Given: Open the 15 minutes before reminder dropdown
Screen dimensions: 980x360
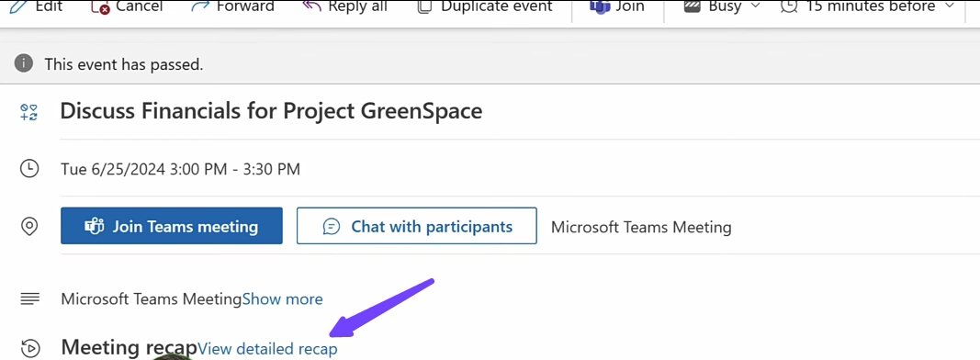Looking at the screenshot, I should pyautogui.click(x=869, y=6).
